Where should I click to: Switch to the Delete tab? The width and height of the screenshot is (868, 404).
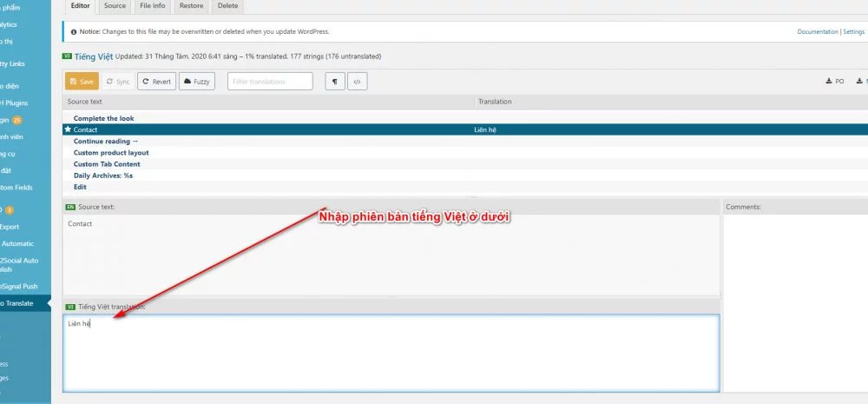[x=227, y=6]
